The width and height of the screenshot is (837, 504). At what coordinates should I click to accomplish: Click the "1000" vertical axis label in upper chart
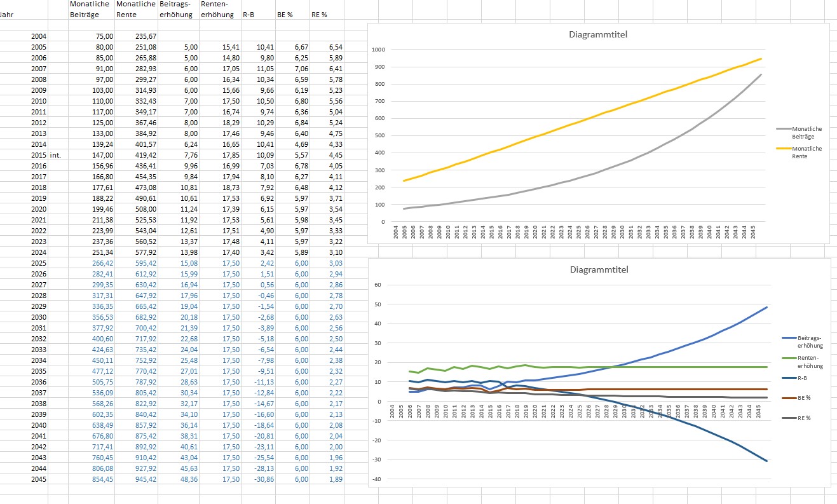pyautogui.click(x=379, y=50)
